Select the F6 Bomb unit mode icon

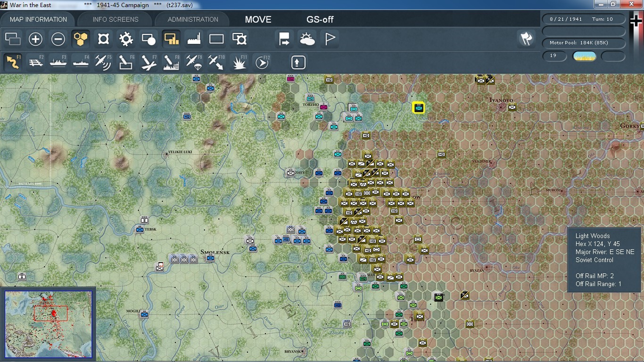click(126, 62)
